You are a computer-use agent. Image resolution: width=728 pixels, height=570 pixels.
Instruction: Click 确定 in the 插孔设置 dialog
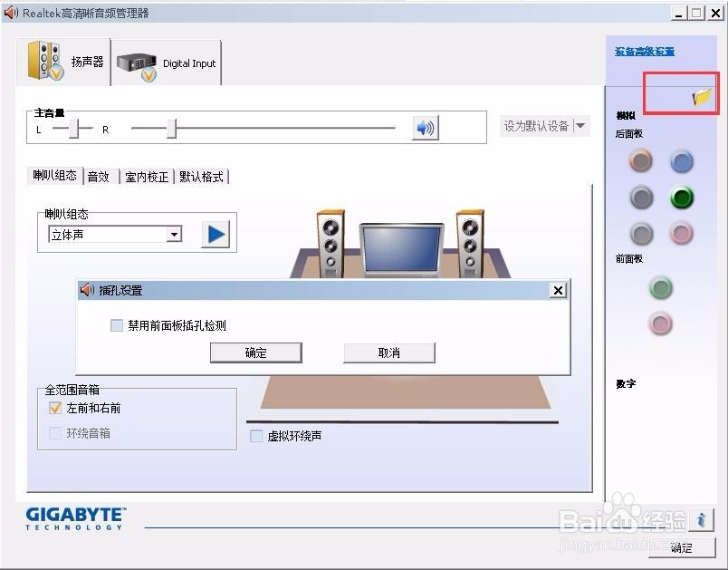255,353
